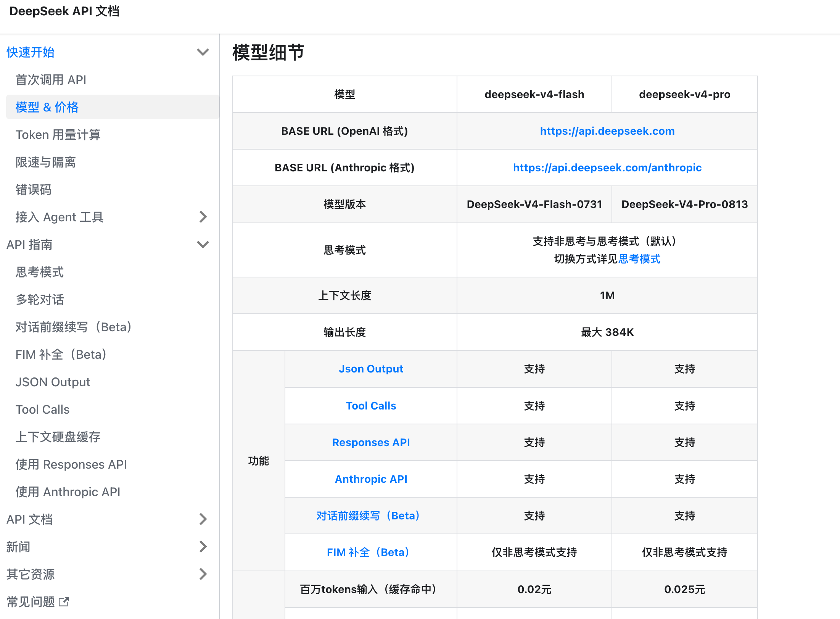Open 使用 Responses API sidebar item
This screenshot has width=840, height=619.
(71, 464)
